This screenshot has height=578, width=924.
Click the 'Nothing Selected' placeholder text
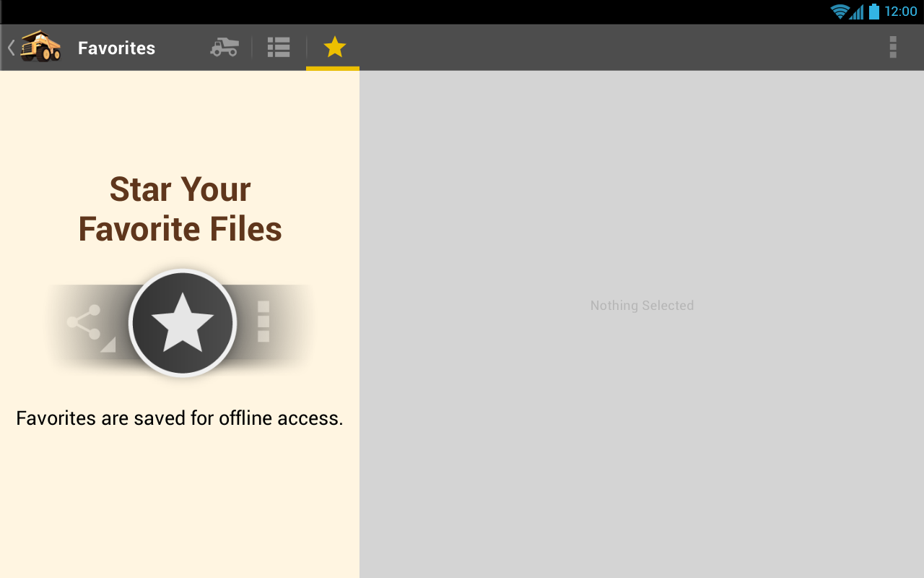click(x=642, y=306)
